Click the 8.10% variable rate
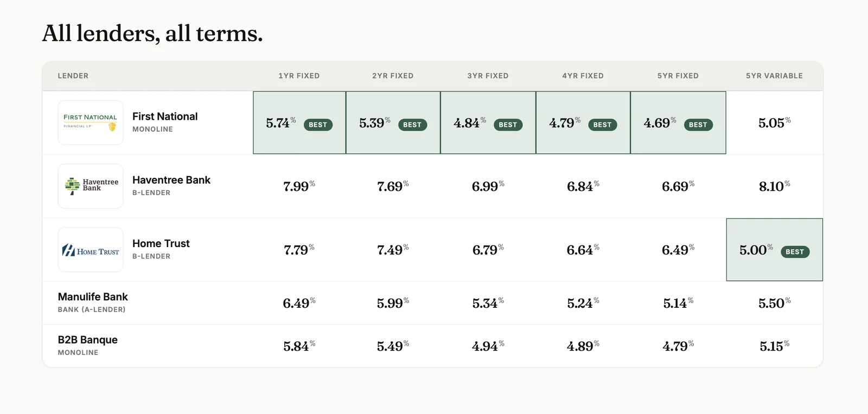The width and height of the screenshot is (868, 414). click(774, 186)
